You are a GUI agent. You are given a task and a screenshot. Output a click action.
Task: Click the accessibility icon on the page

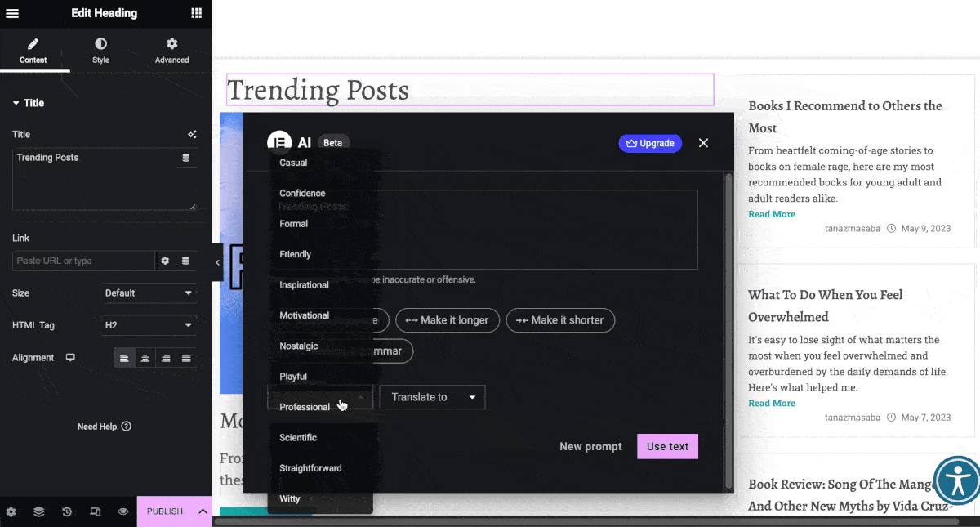957,480
